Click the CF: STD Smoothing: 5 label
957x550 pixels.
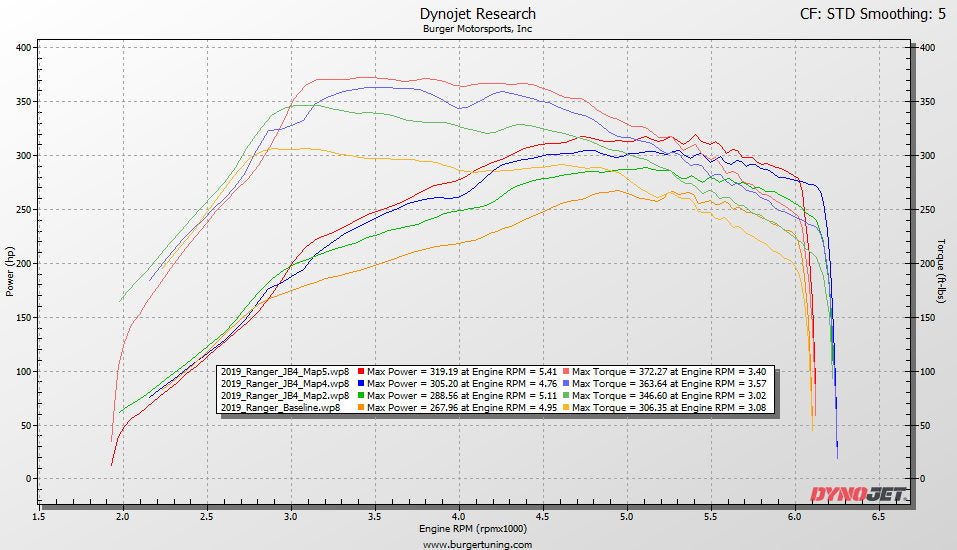(872, 14)
